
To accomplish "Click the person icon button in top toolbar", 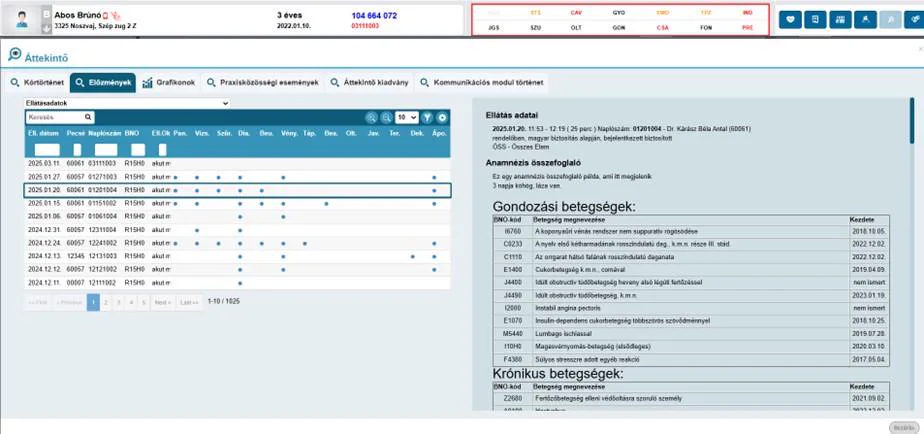I will (866, 19).
